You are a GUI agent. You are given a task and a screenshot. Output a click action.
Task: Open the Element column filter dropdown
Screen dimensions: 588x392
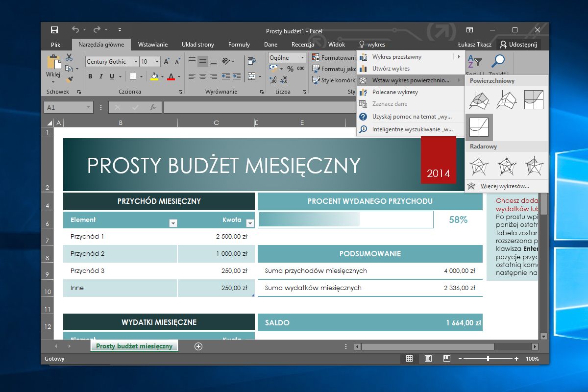click(x=172, y=223)
